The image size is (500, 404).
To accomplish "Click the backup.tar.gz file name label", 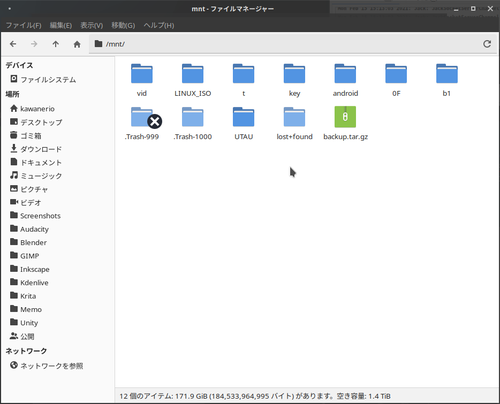I will pos(346,137).
